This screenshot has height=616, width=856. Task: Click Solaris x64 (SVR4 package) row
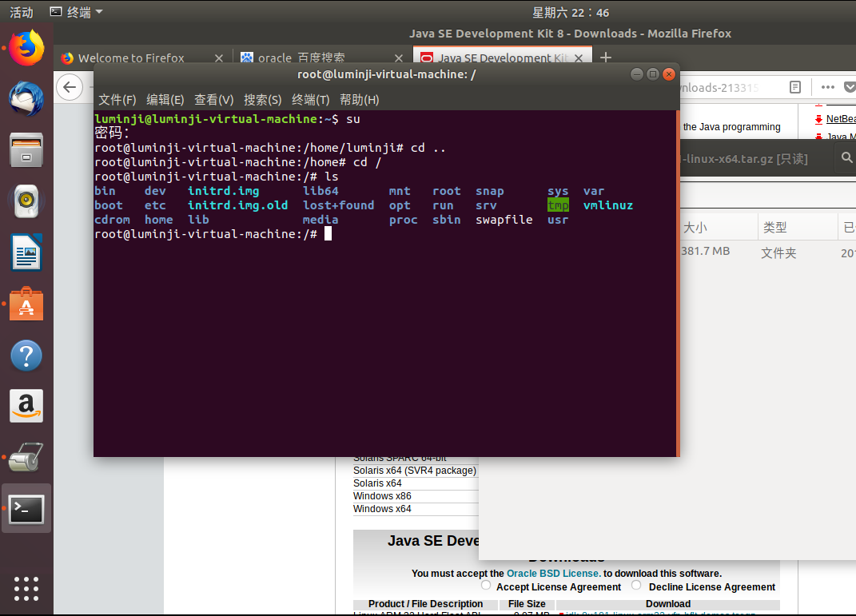pyautogui.click(x=415, y=471)
